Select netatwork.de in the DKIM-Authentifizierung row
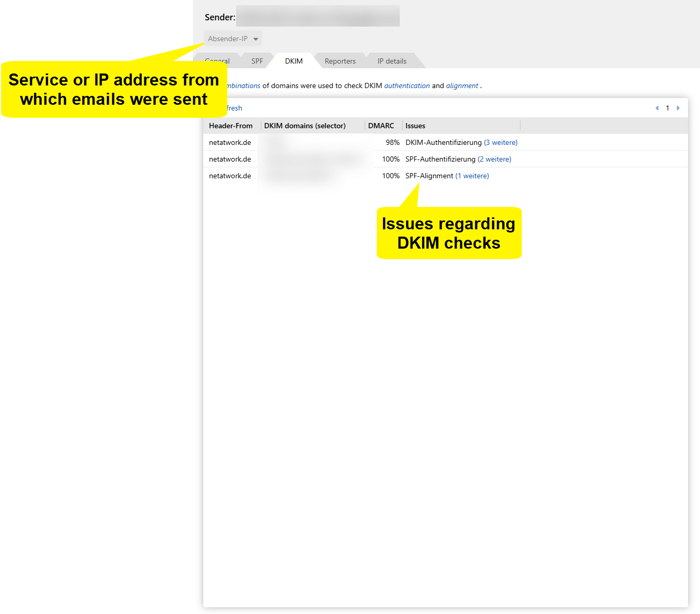The width and height of the screenshot is (700, 614). (x=230, y=142)
